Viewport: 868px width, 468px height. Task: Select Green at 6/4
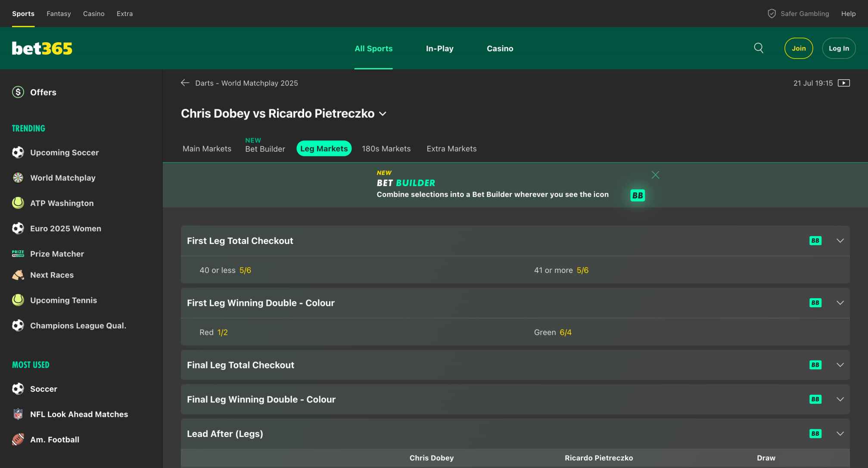553,332
